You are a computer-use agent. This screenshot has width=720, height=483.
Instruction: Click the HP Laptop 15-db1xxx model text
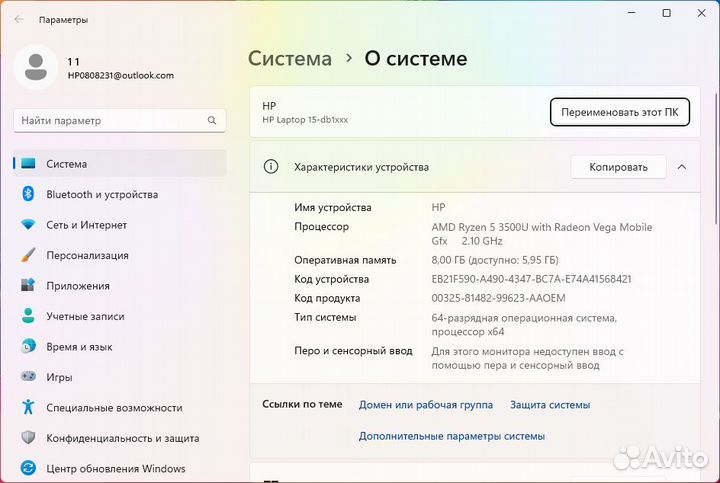point(305,119)
